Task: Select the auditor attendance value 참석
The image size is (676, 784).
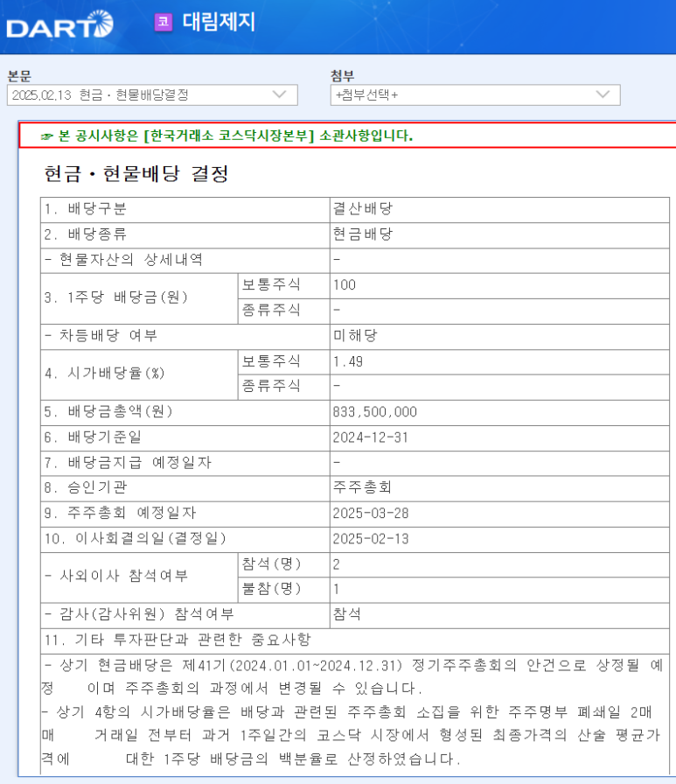Action: (x=346, y=614)
